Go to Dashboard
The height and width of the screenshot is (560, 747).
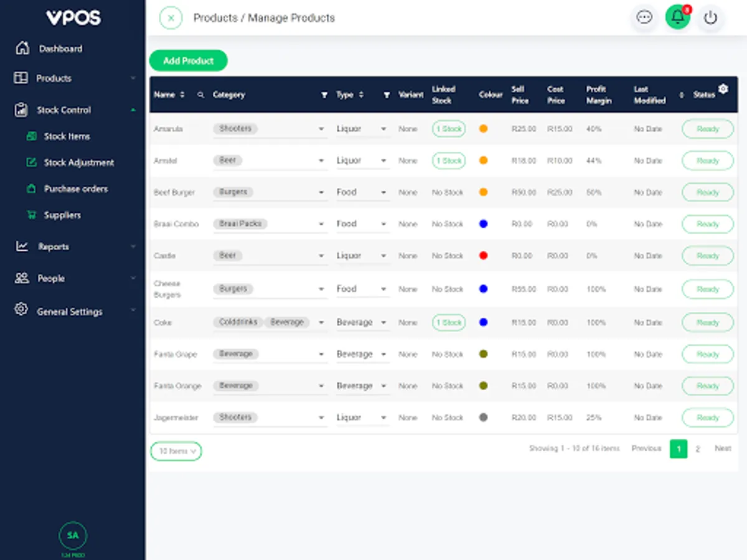60,49
